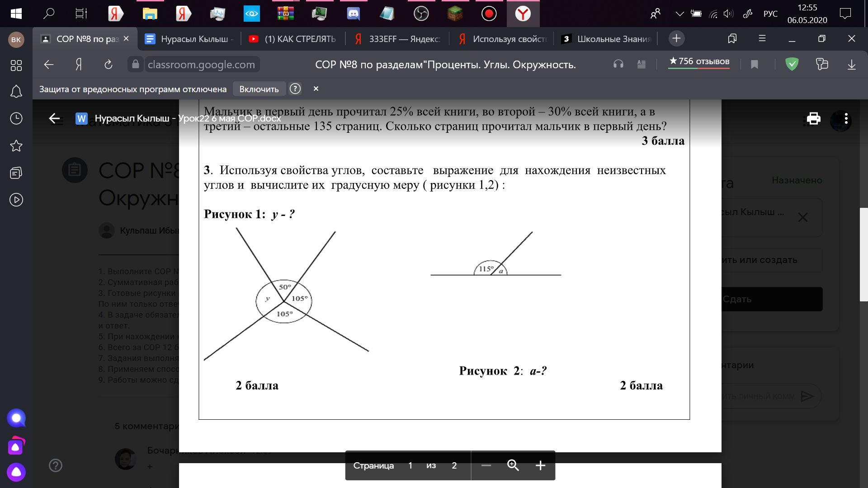This screenshot has width=868, height=488.
Task: Open the browser hamburger menu
Action: pyautogui.click(x=762, y=38)
